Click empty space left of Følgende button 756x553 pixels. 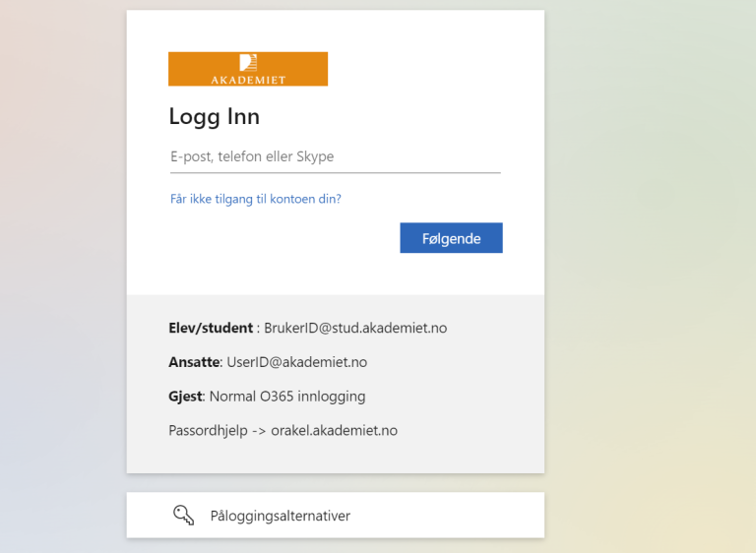[285, 238]
